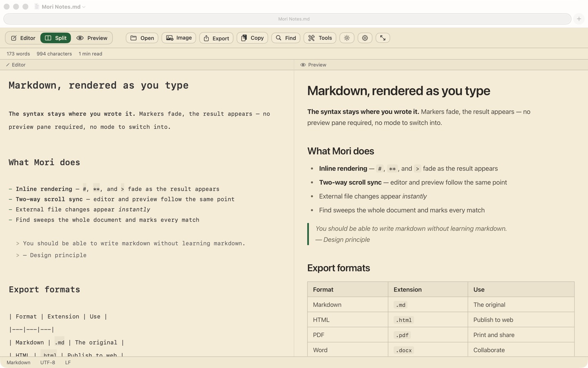Click the 173 words counter
The height and width of the screenshot is (368, 588).
[18, 54]
